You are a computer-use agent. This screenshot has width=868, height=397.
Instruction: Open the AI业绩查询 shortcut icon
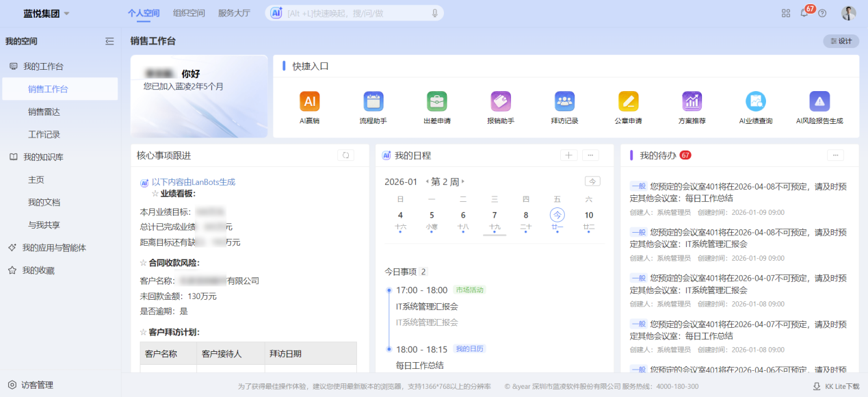click(756, 101)
